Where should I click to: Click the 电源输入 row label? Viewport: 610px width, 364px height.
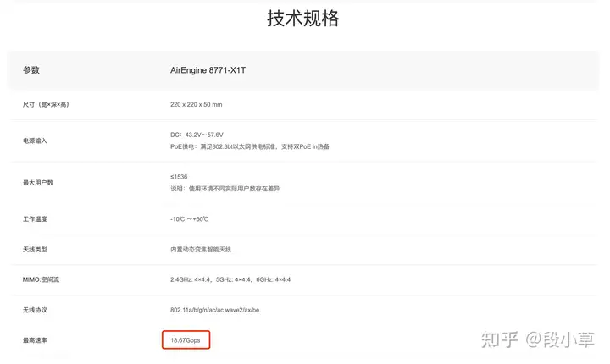click(x=35, y=141)
